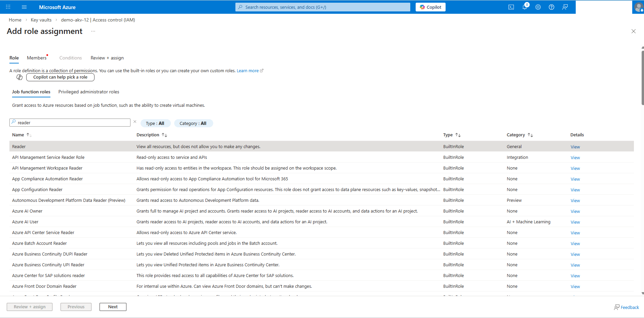Open the notifications bell icon
Image resolution: width=644 pixels, height=318 pixels.
click(525, 7)
